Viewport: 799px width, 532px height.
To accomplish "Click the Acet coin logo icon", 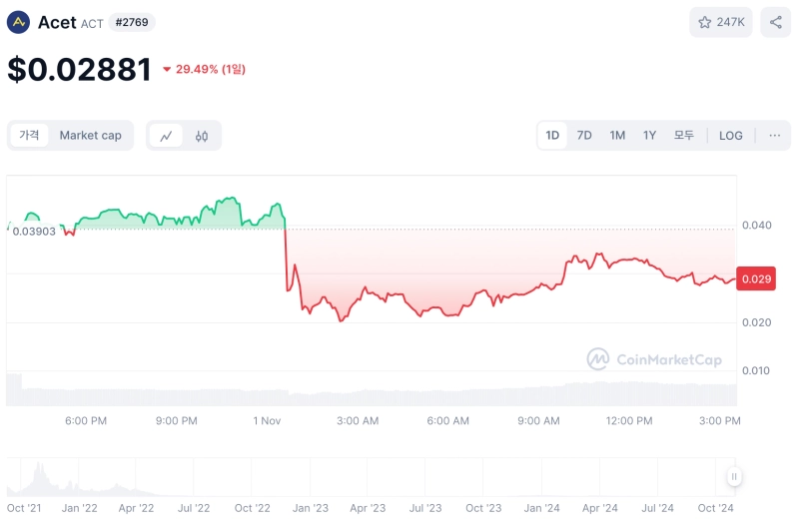I will pyautogui.click(x=18, y=22).
